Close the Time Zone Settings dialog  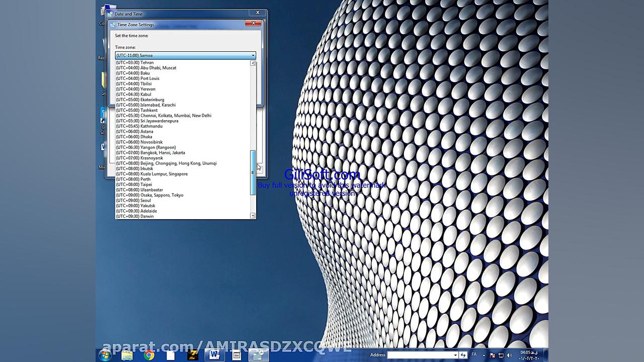click(254, 23)
